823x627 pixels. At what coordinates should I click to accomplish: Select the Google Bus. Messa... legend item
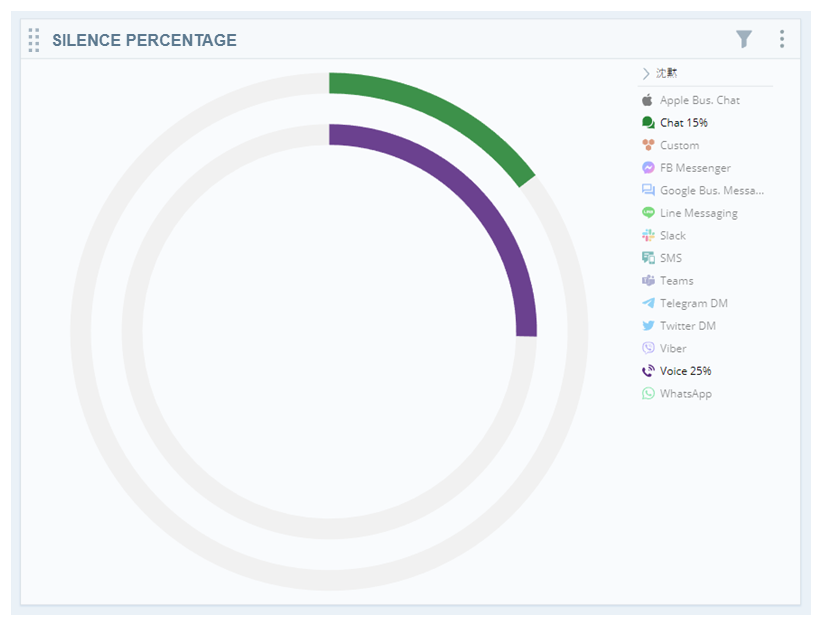(702, 190)
